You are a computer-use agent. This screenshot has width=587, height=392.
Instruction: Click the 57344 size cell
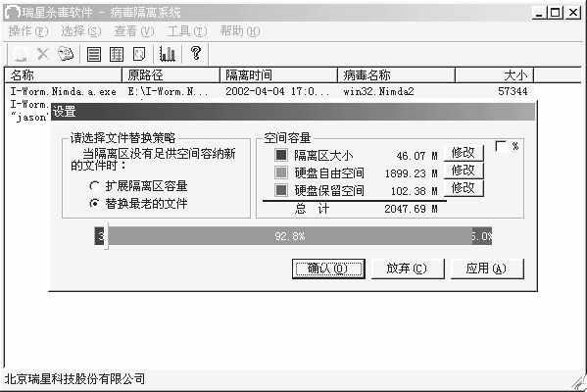point(513,91)
